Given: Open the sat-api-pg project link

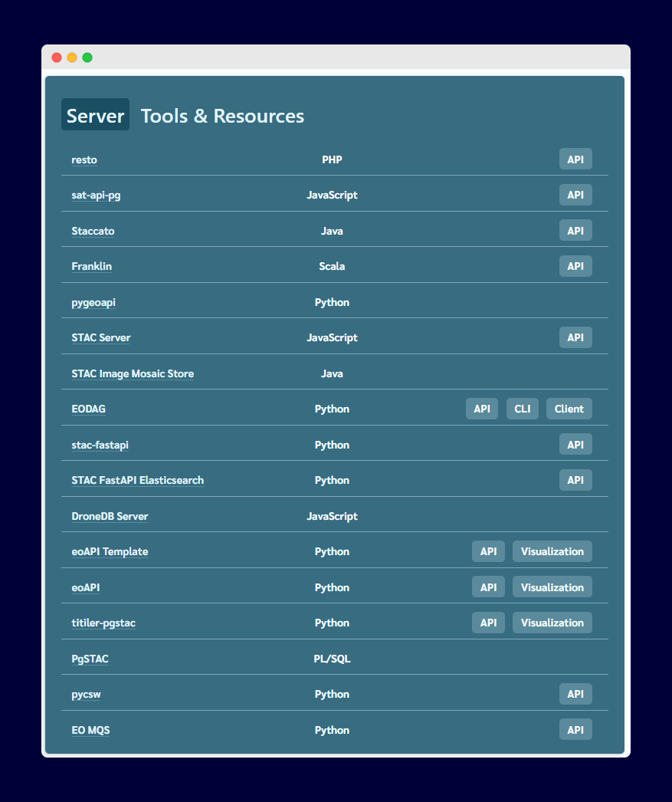Looking at the screenshot, I should click(x=96, y=195).
